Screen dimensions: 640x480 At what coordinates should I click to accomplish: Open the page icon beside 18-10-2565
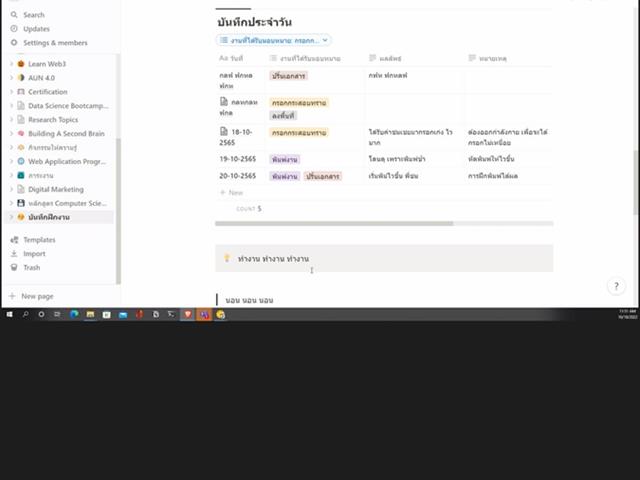[x=224, y=131]
